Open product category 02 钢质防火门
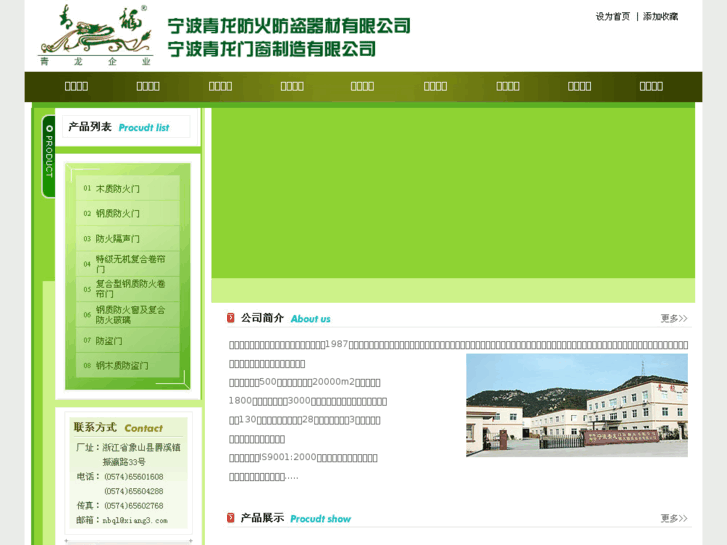727x545 pixels. click(128, 213)
